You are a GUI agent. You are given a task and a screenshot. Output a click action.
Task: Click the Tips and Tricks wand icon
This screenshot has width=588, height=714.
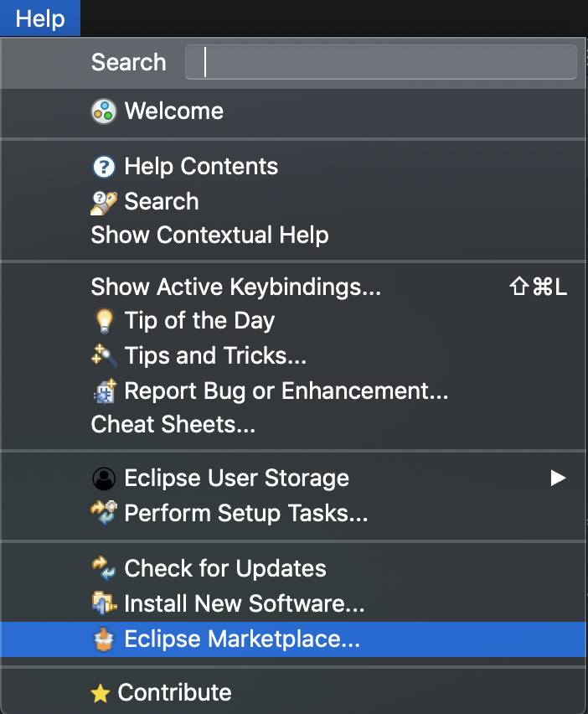(x=103, y=356)
